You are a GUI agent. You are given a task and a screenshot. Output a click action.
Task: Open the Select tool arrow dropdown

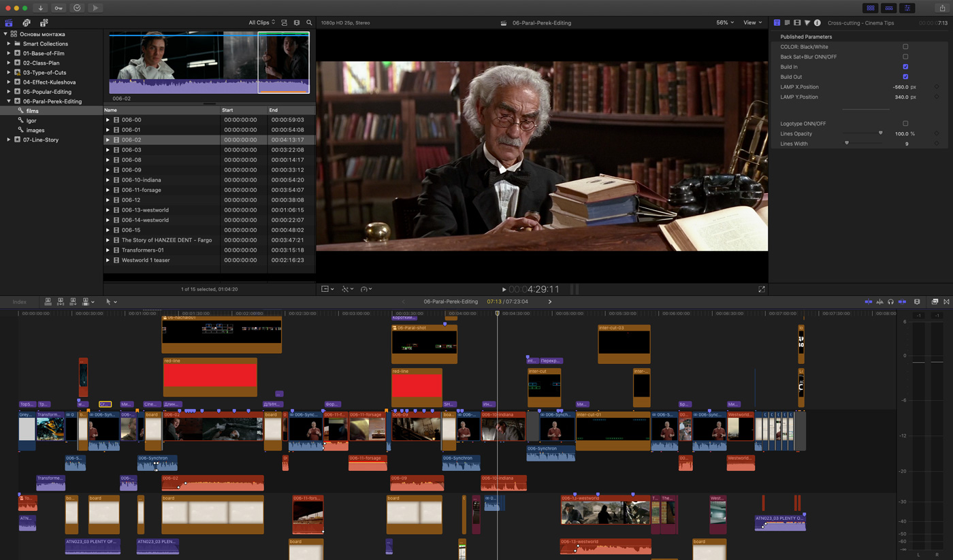click(x=111, y=301)
